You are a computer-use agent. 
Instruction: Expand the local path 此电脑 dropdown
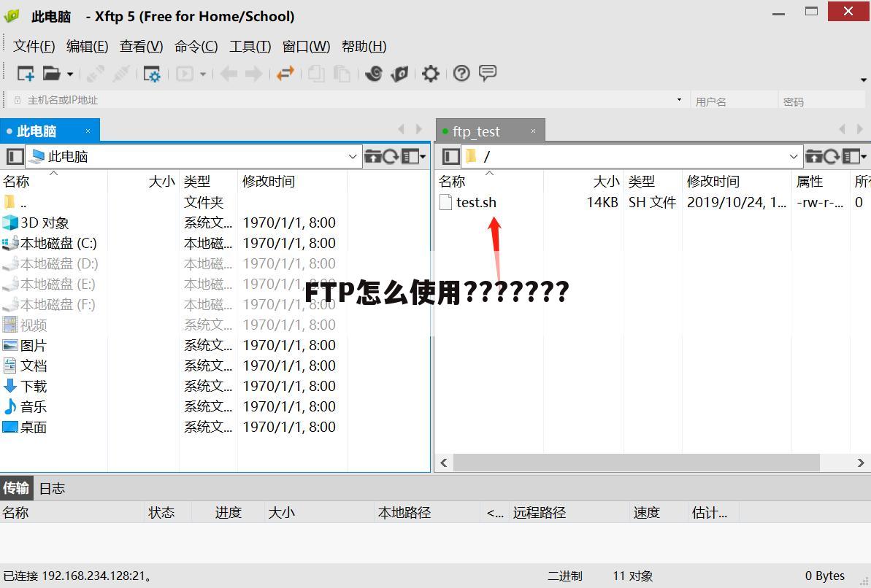click(352, 157)
